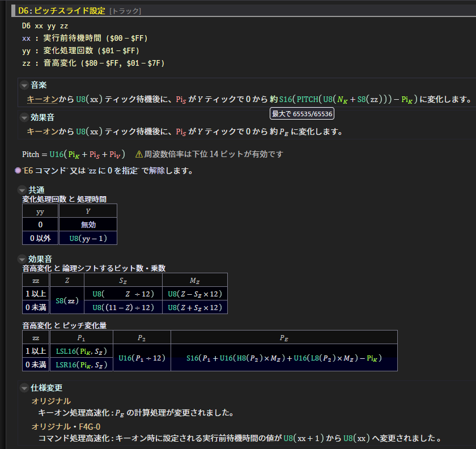The height and width of the screenshot is (449, 476).
Task: Click the Pitch = U16(...) formula
Action: pos(74,154)
